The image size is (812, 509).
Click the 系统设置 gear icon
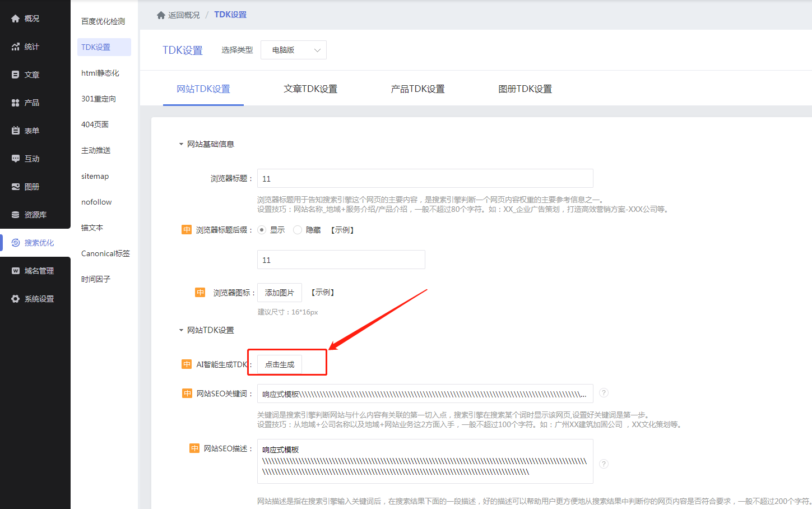coord(16,299)
